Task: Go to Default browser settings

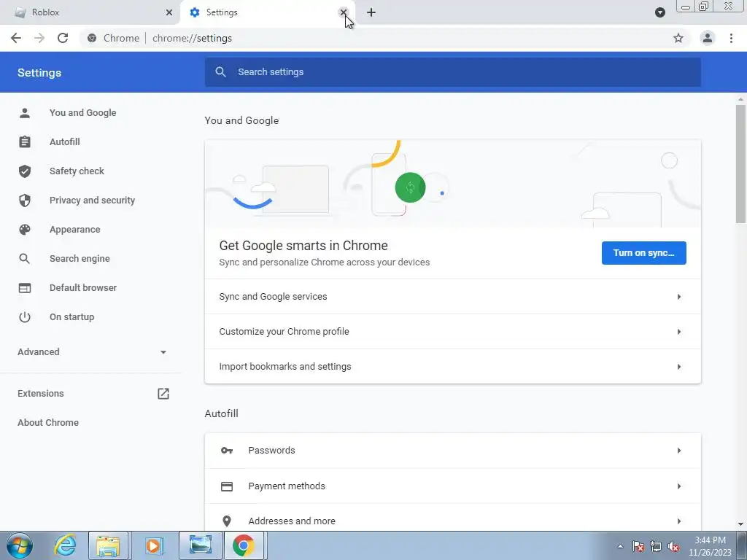Action: click(x=83, y=287)
